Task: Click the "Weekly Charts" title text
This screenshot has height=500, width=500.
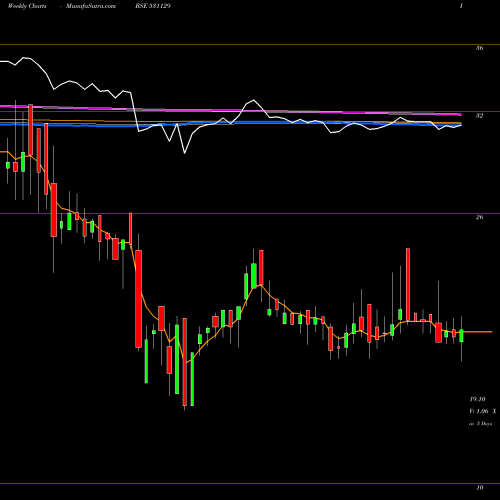Action: [x=27, y=6]
